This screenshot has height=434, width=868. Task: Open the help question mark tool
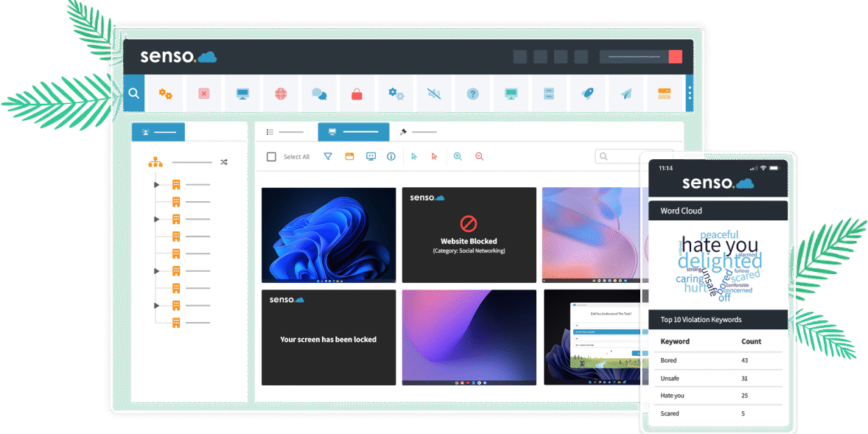472,94
